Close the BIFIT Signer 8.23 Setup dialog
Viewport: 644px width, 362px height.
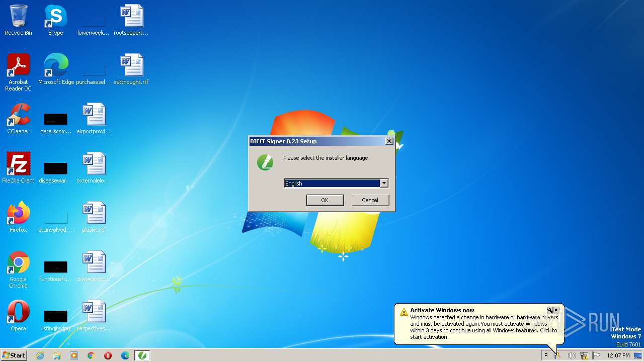[x=389, y=141]
